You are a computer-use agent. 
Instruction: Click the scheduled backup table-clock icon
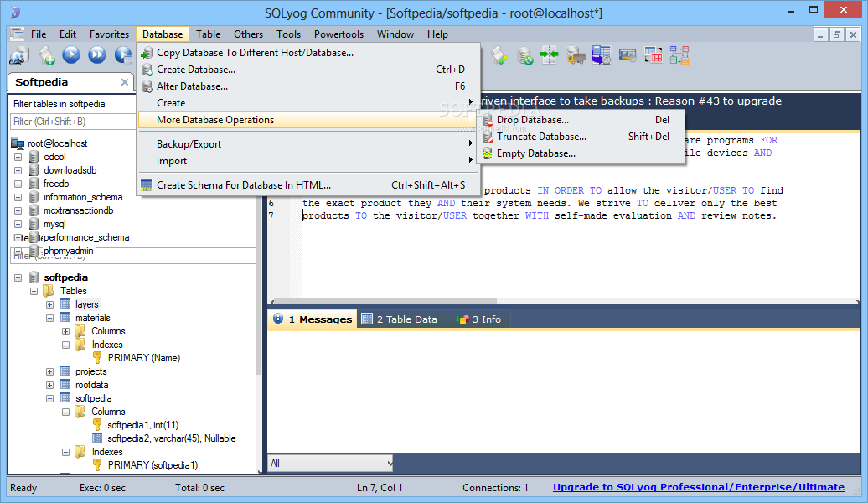pyautogui.click(x=602, y=55)
